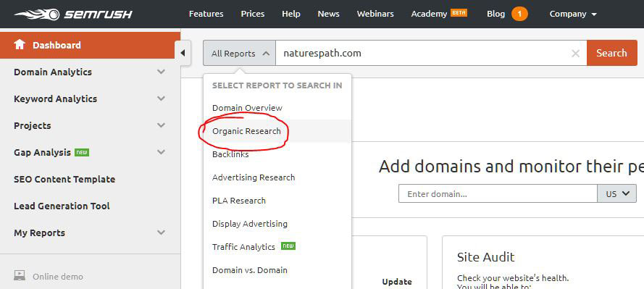Click the Online demo monitor icon
The image size is (644, 289).
click(x=20, y=275)
